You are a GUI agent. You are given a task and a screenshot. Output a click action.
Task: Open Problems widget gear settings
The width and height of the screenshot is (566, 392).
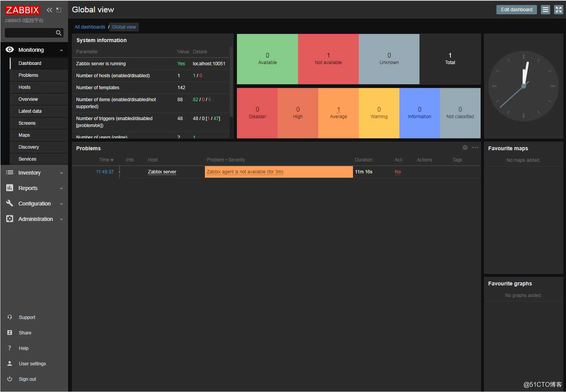465,148
